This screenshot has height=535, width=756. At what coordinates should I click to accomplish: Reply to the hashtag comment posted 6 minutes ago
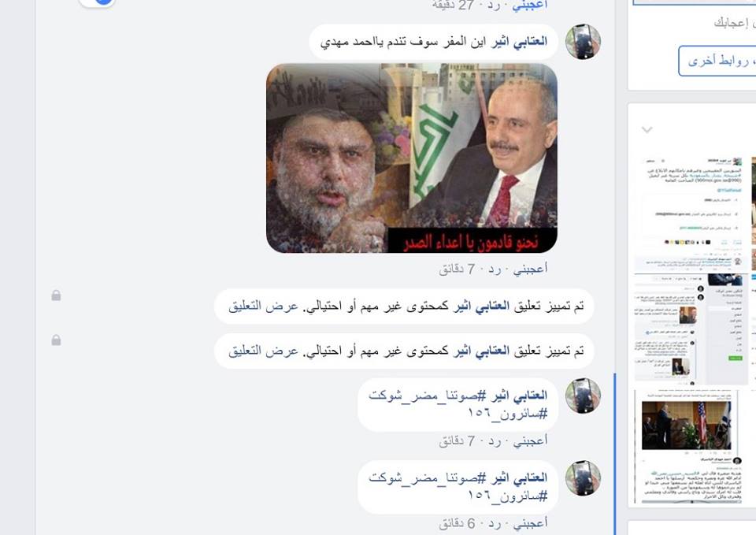coord(494,523)
